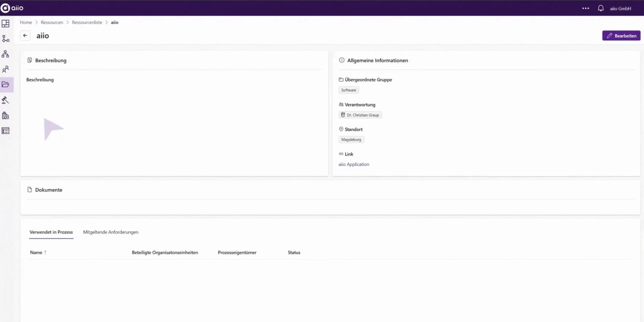The width and height of the screenshot is (644, 322).
Task: Click the Dokumente section heading
Action: 49,190
